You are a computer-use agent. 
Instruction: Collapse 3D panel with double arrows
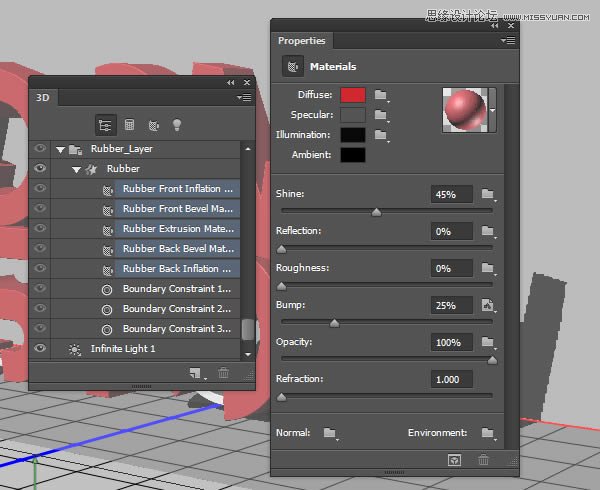pos(230,83)
